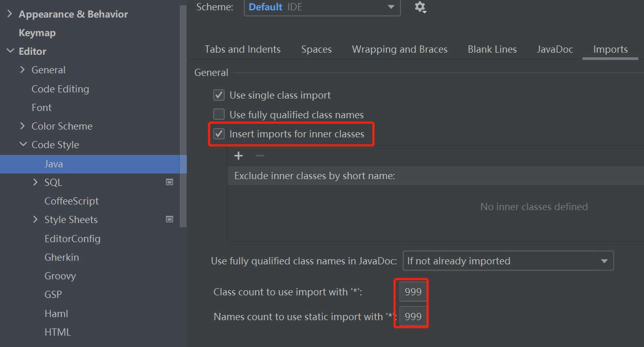Uncheck Use single class import
Image resolution: width=644 pixels, height=347 pixels.
click(219, 95)
